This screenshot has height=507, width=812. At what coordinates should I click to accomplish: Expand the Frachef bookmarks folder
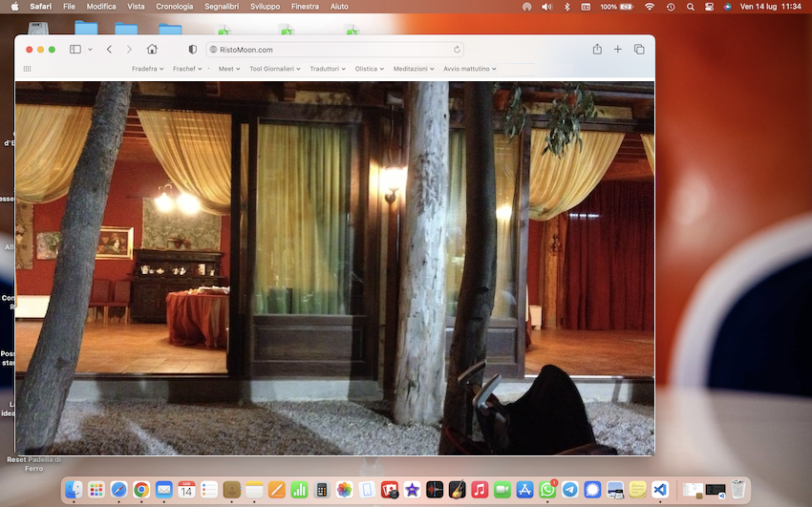tap(187, 69)
